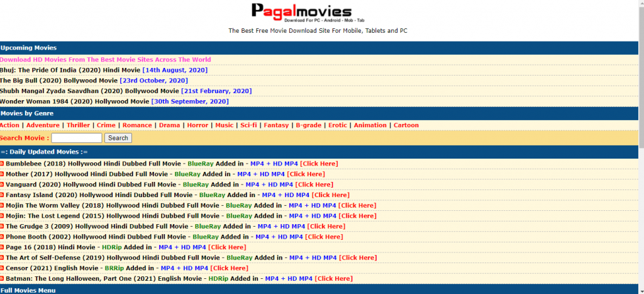Click [Click Here] for Censor (2021)
644x294 pixels.
coord(229,268)
